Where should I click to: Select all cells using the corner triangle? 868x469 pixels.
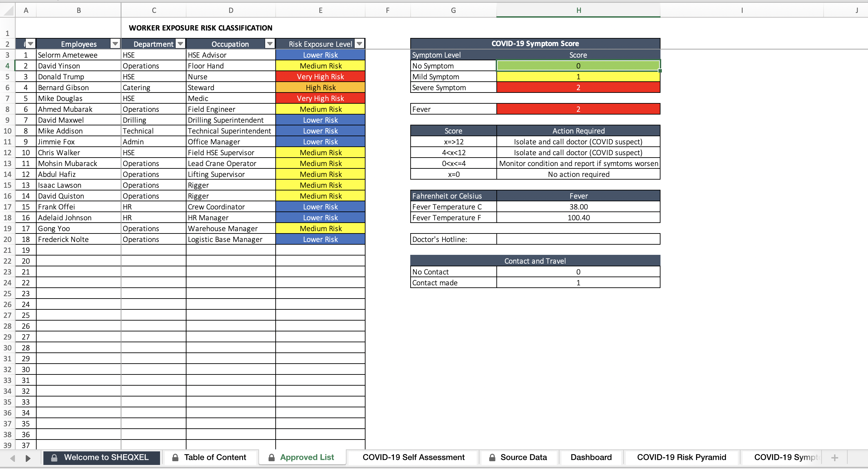tap(8, 11)
